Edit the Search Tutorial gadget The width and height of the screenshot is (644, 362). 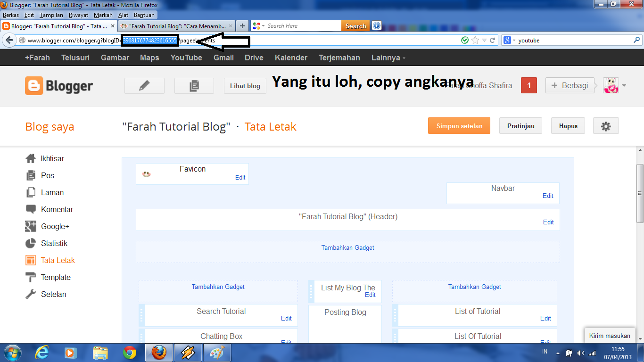pyautogui.click(x=286, y=318)
